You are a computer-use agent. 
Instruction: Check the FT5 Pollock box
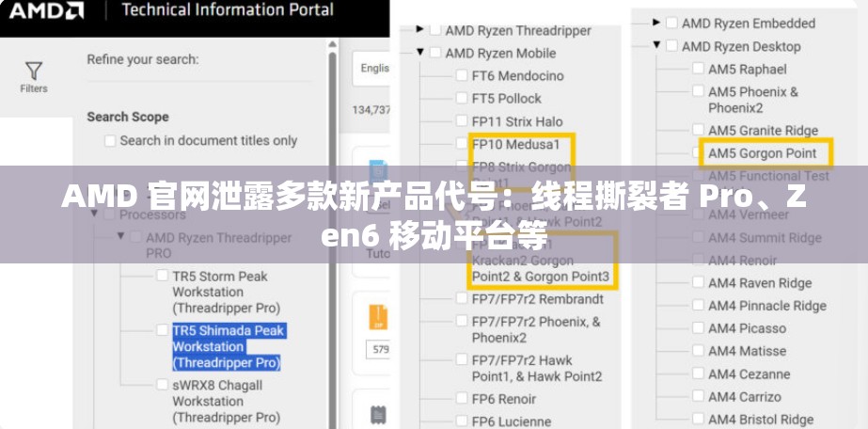pyautogui.click(x=462, y=98)
